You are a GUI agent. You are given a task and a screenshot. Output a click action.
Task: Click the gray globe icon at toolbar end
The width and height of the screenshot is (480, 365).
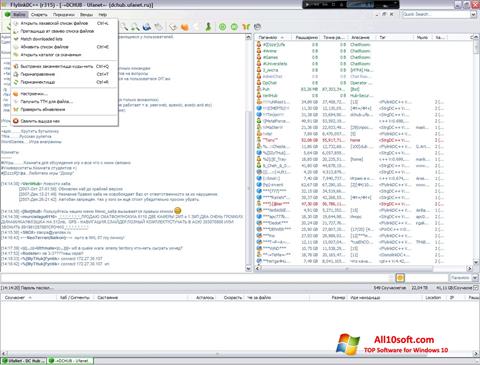point(257,27)
